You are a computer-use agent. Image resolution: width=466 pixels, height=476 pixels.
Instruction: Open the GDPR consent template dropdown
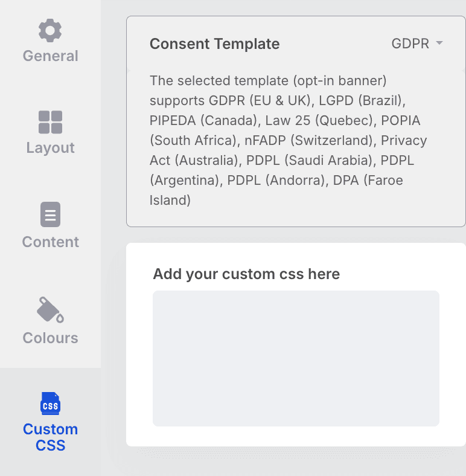pyautogui.click(x=417, y=43)
